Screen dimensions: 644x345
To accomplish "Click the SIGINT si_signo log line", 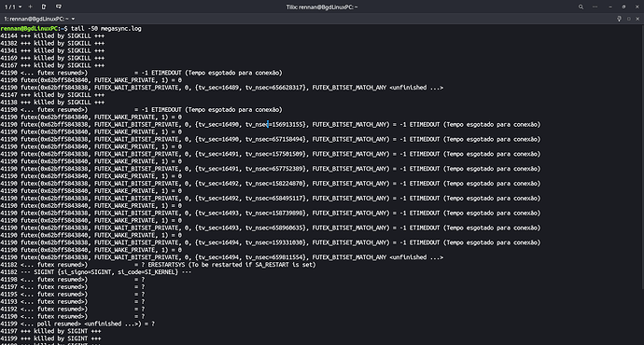I will (96, 272).
